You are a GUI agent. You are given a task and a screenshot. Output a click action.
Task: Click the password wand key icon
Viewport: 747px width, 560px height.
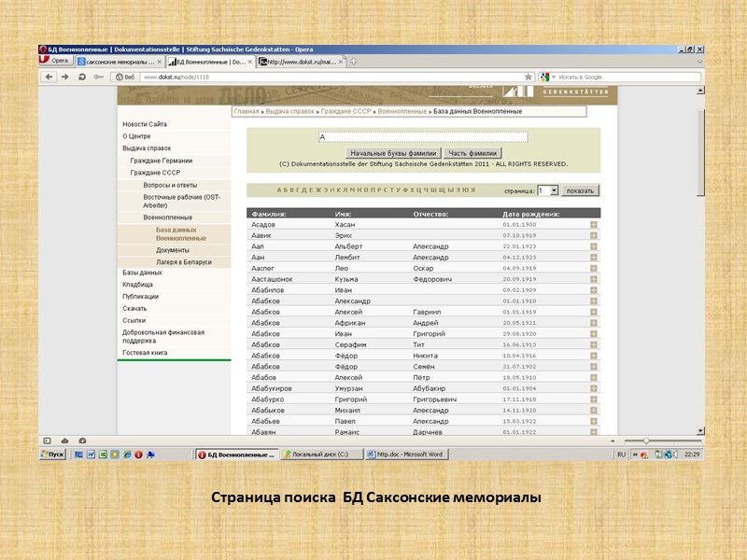coord(99,77)
